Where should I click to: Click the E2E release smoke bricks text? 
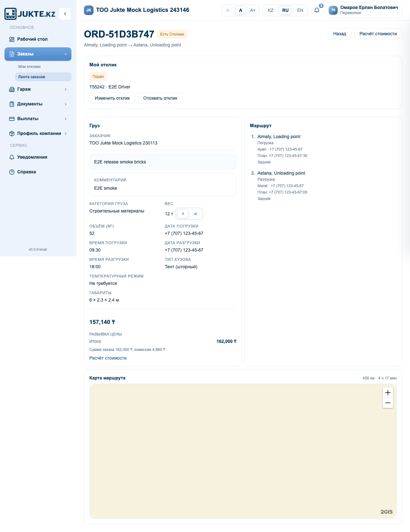[120, 162]
